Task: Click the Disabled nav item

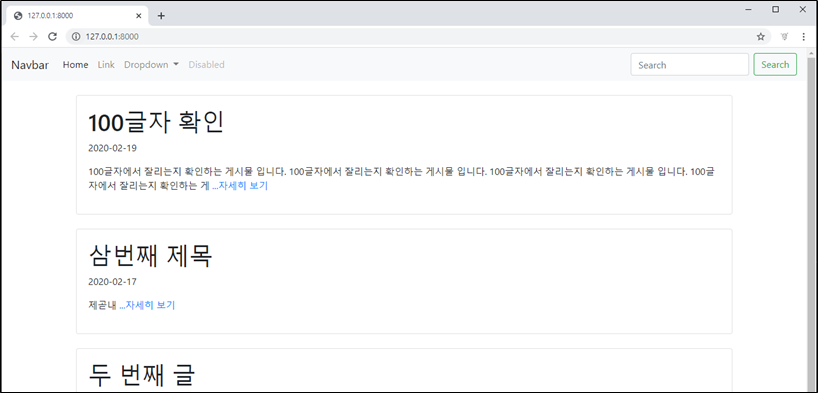Action: pyautogui.click(x=207, y=65)
